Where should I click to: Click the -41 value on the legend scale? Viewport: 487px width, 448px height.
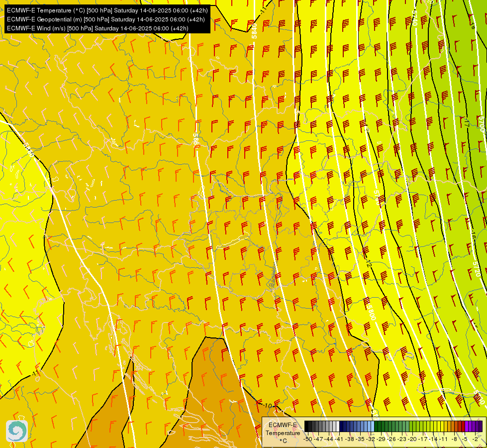pyautogui.click(x=339, y=439)
